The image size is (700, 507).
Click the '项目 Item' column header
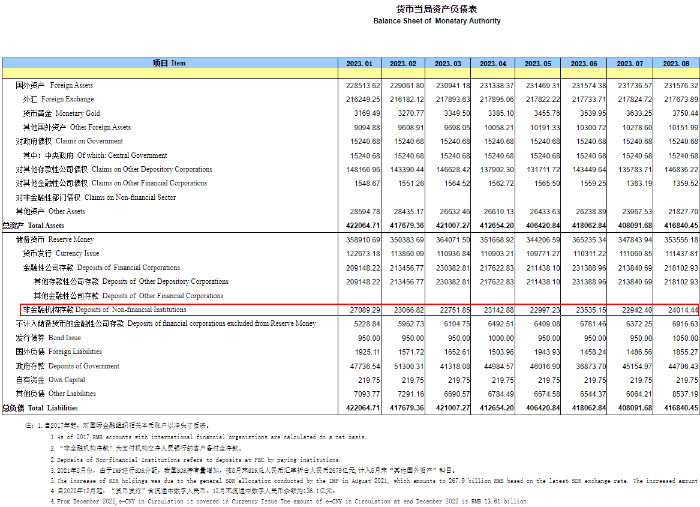pyautogui.click(x=169, y=63)
